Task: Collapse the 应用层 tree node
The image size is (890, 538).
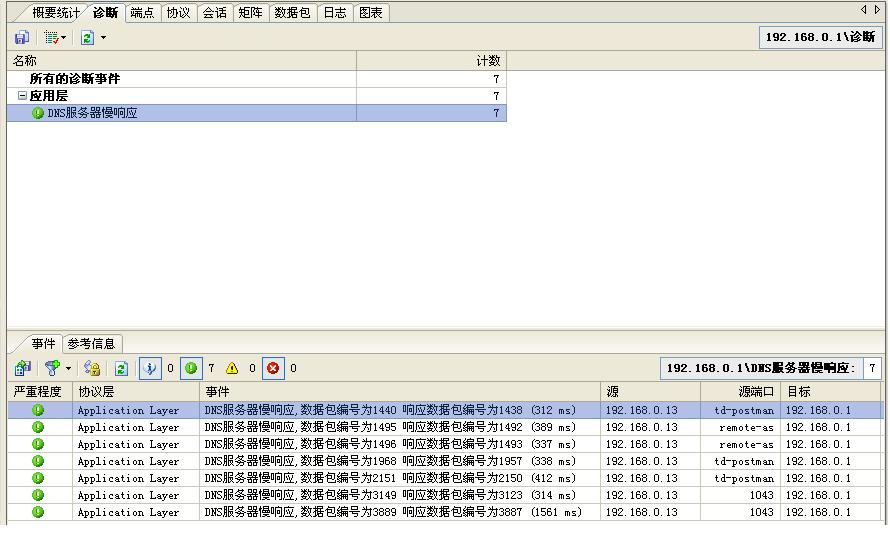Action: click(x=22, y=96)
